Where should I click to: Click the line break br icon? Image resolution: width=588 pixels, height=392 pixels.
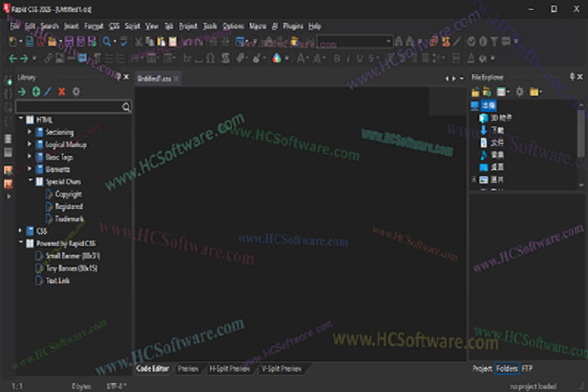[x=187, y=59]
